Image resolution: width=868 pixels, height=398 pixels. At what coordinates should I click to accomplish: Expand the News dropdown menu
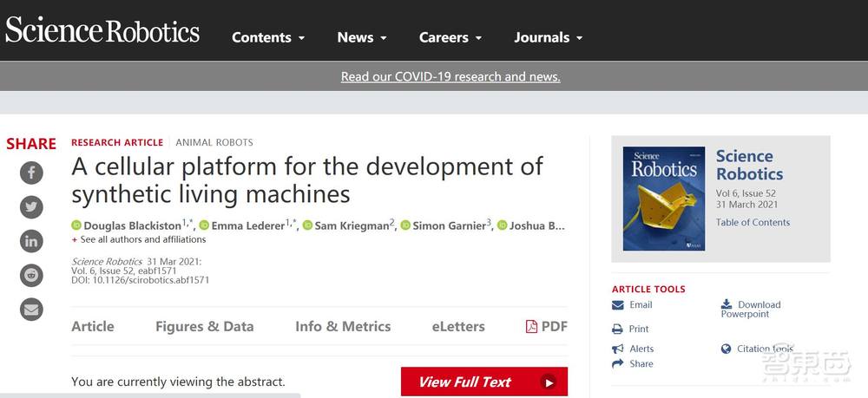(362, 37)
